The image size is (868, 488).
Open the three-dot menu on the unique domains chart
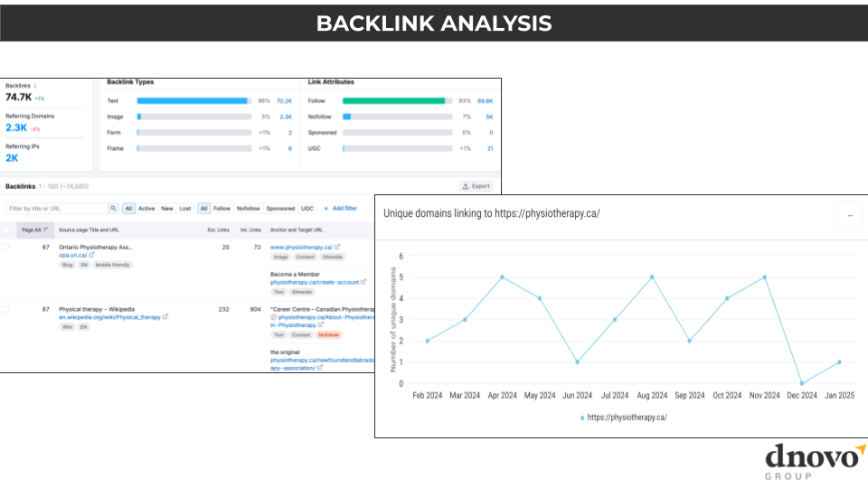[850, 214]
